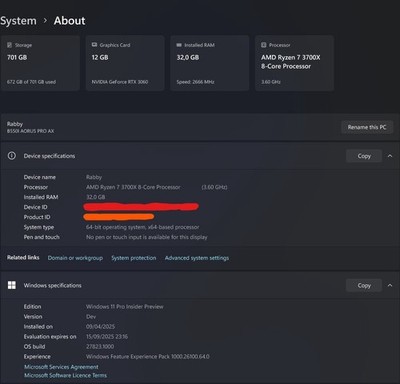
Task: Open Microsoft Software Licence Terms link
Action: coord(65,375)
